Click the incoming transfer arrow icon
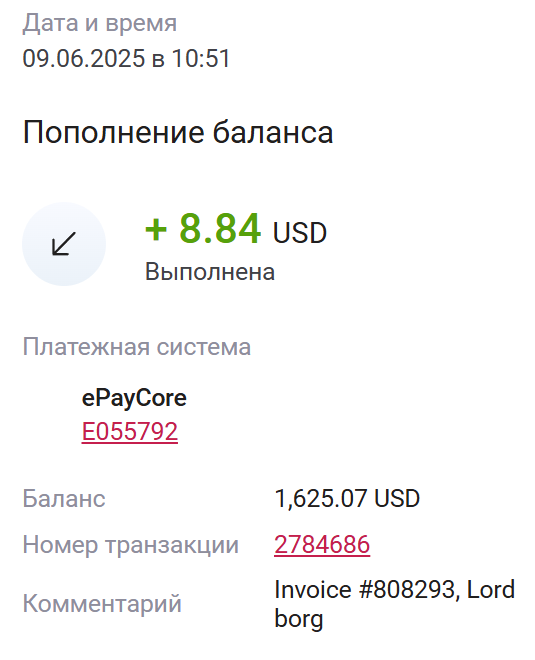Image resolution: width=535 pixels, height=660 pixels. click(64, 244)
